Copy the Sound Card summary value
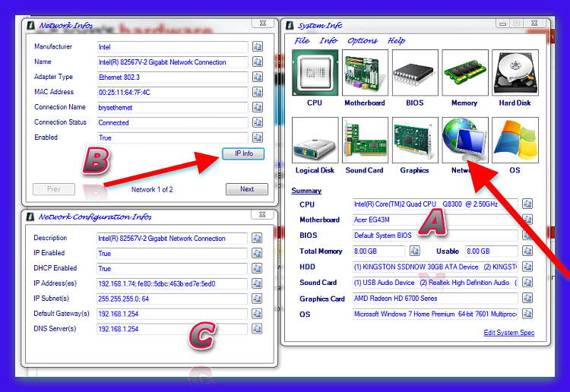Viewport: 570px width, 392px height. (x=527, y=283)
